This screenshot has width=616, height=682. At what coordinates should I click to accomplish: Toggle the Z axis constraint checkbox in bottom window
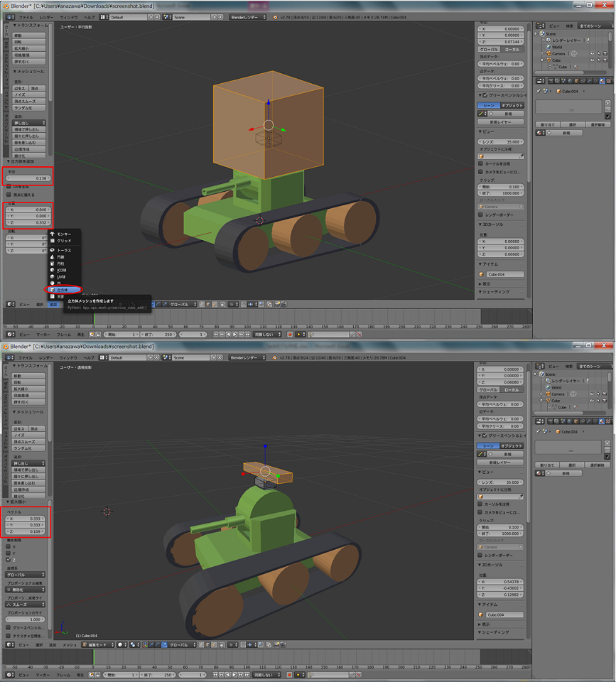[9, 560]
